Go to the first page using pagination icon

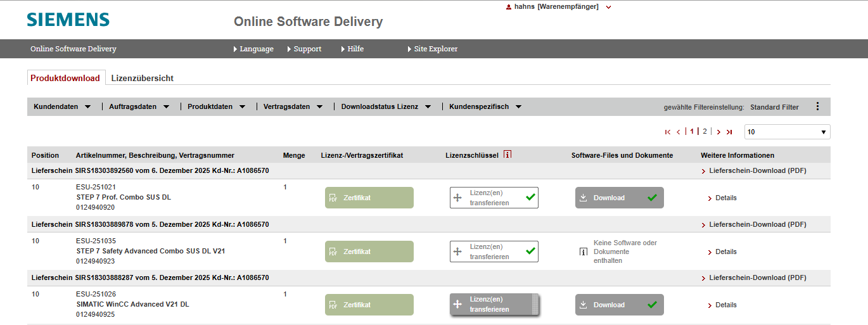point(668,132)
